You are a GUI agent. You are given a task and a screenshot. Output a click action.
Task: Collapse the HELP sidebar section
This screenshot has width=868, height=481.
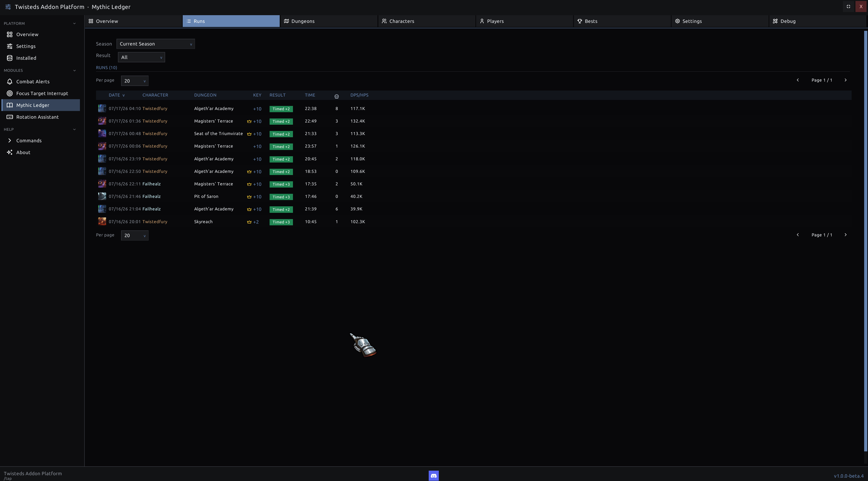point(74,130)
